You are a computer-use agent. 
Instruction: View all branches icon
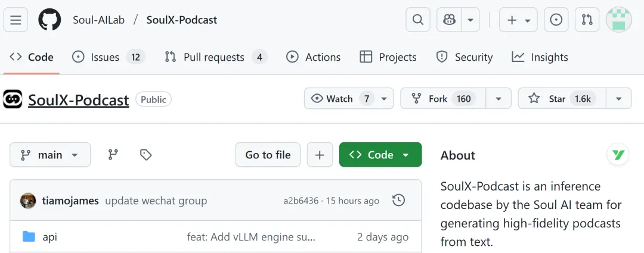pos(113,155)
